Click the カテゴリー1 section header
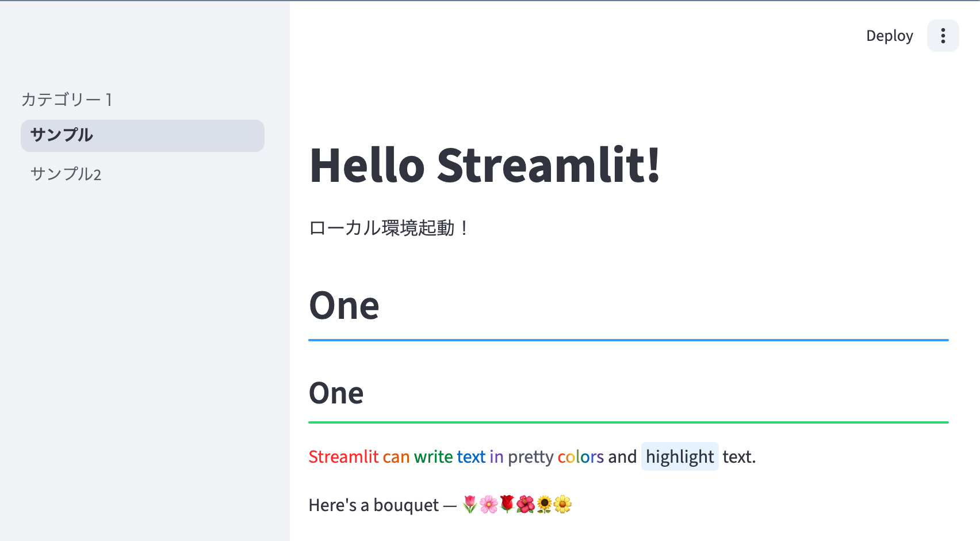 coord(67,100)
